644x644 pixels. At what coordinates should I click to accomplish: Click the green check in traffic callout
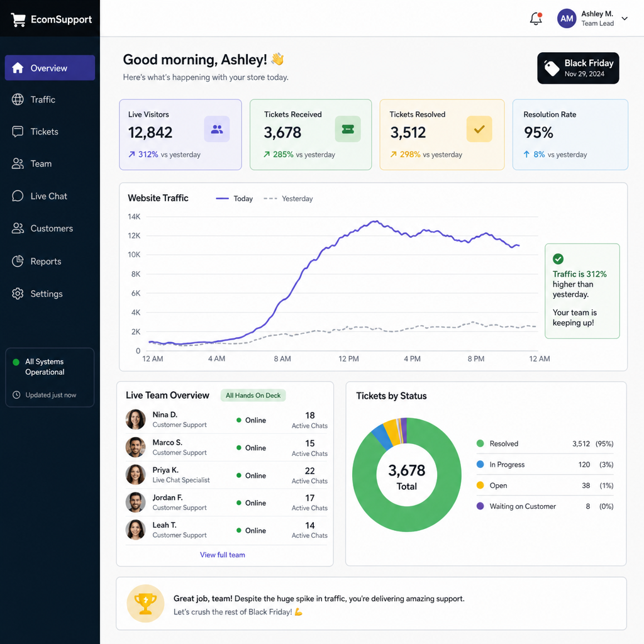click(558, 258)
